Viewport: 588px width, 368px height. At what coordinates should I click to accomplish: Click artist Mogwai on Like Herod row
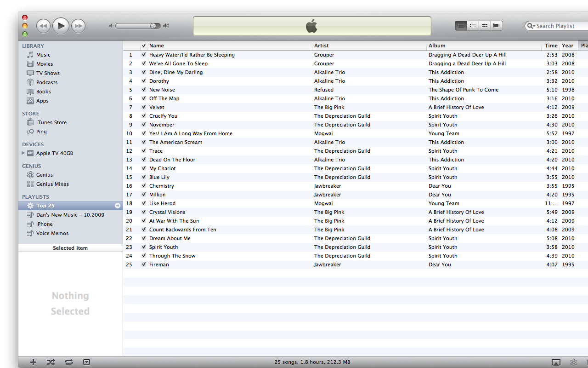pyautogui.click(x=323, y=203)
